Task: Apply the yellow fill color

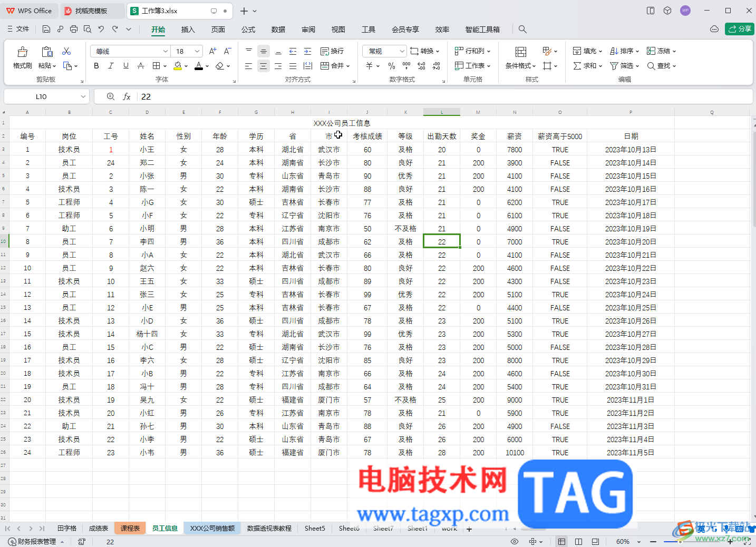Action: [x=178, y=66]
